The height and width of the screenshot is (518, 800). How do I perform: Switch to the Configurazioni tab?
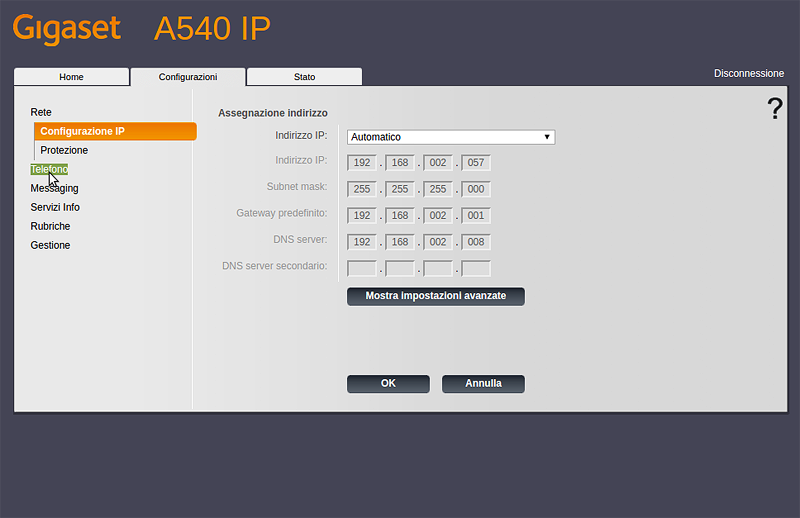[x=188, y=77]
